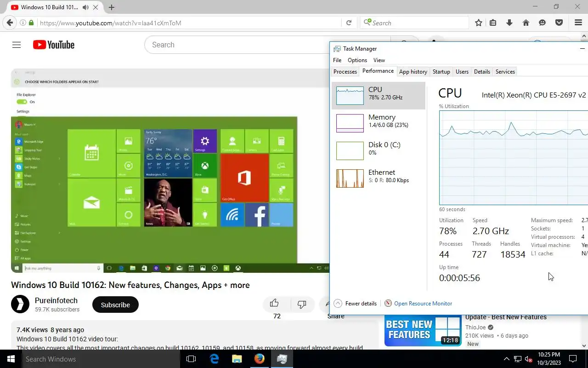The width and height of the screenshot is (588, 368).
Task: Open the YouTube hamburger guide menu
Action: pyautogui.click(x=17, y=45)
